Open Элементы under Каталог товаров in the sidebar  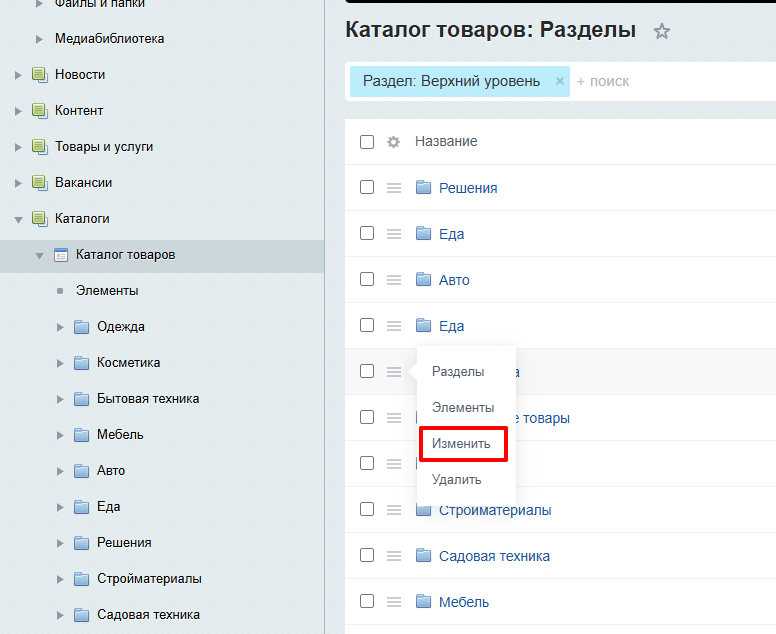click(x=106, y=291)
